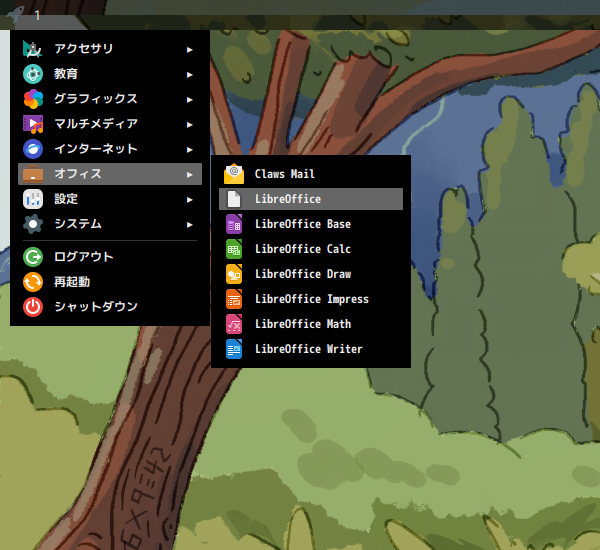Click the LibreOffice Calc spreadsheet icon
600x550 pixels.
click(x=234, y=249)
